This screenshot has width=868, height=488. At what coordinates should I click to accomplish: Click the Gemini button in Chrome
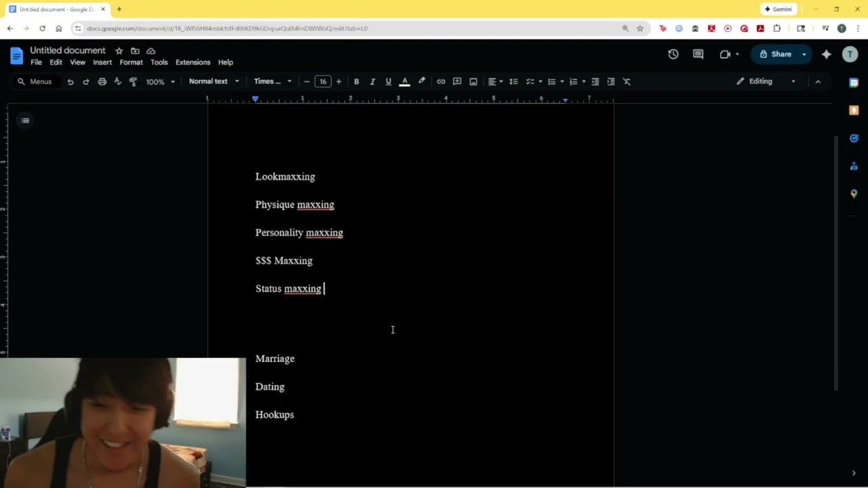pyautogui.click(x=778, y=9)
